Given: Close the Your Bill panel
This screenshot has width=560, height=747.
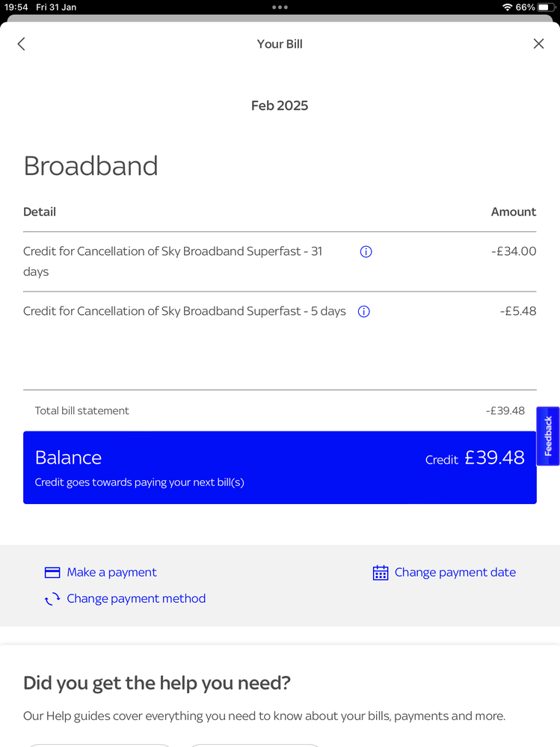Looking at the screenshot, I should (x=538, y=44).
